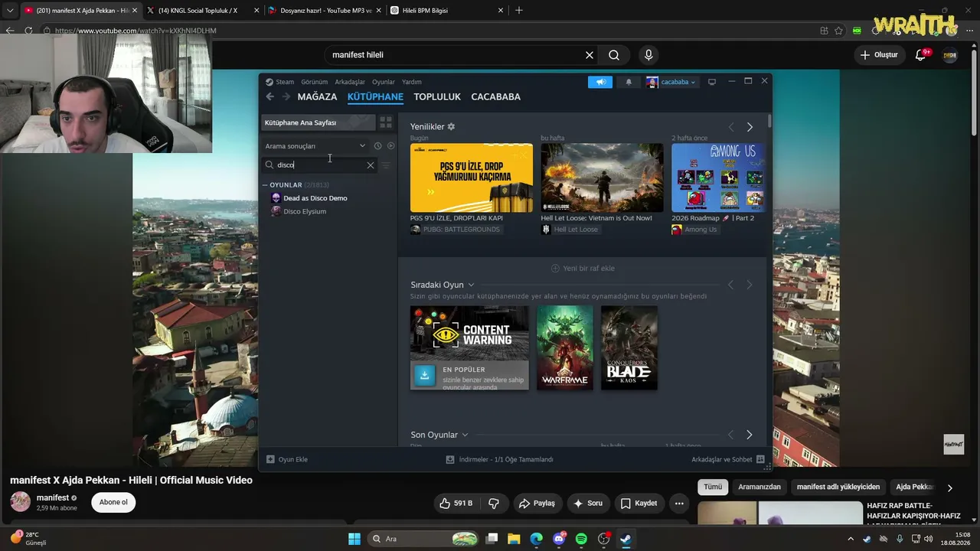Switch Steam to Big Picture mode icon

tap(712, 82)
